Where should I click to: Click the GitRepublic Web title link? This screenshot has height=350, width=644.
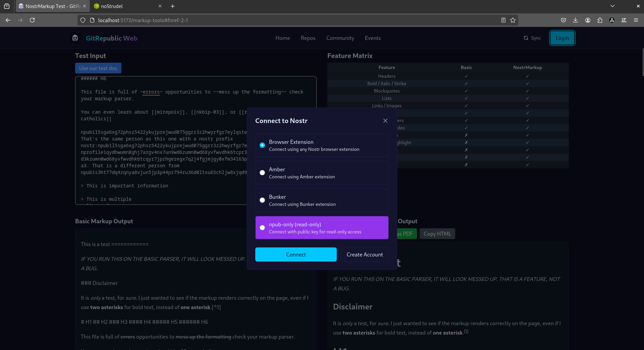[x=111, y=38]
